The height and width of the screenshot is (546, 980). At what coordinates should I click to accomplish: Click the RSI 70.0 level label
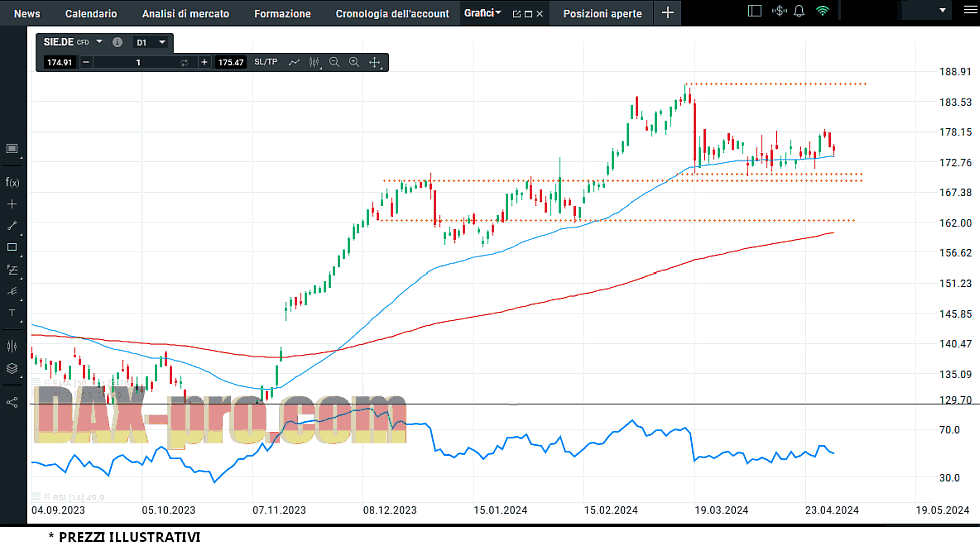pyautogui.click(x=949, y=430)
